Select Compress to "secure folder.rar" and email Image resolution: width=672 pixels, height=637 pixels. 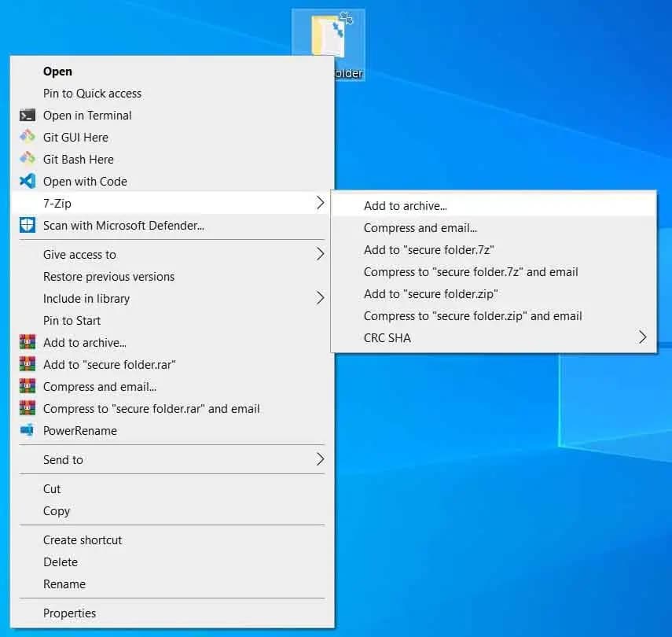(x=171, y=409)
